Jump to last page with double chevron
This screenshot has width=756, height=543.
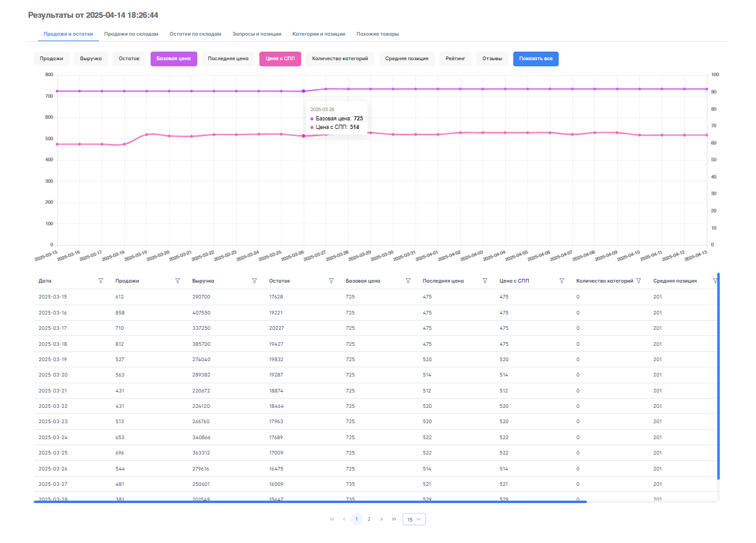[x=394, y=519]
